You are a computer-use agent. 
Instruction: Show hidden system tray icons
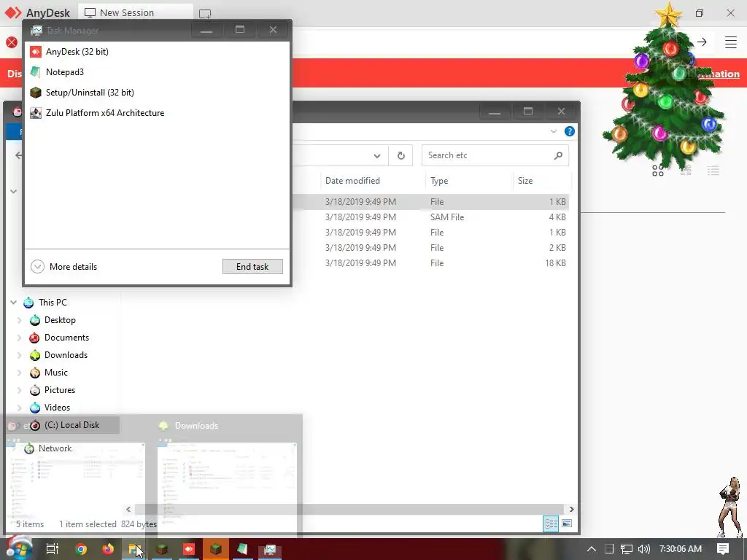(x=591, y=549)
